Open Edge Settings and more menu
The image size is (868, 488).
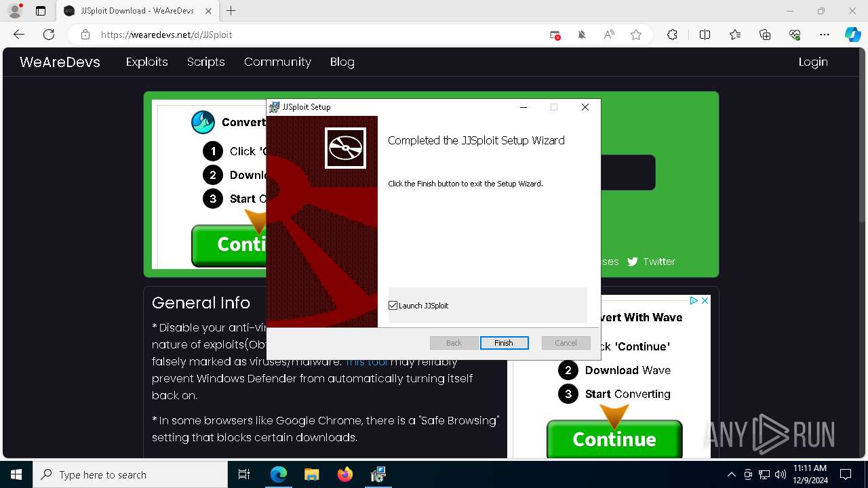(x=825, y=35)
